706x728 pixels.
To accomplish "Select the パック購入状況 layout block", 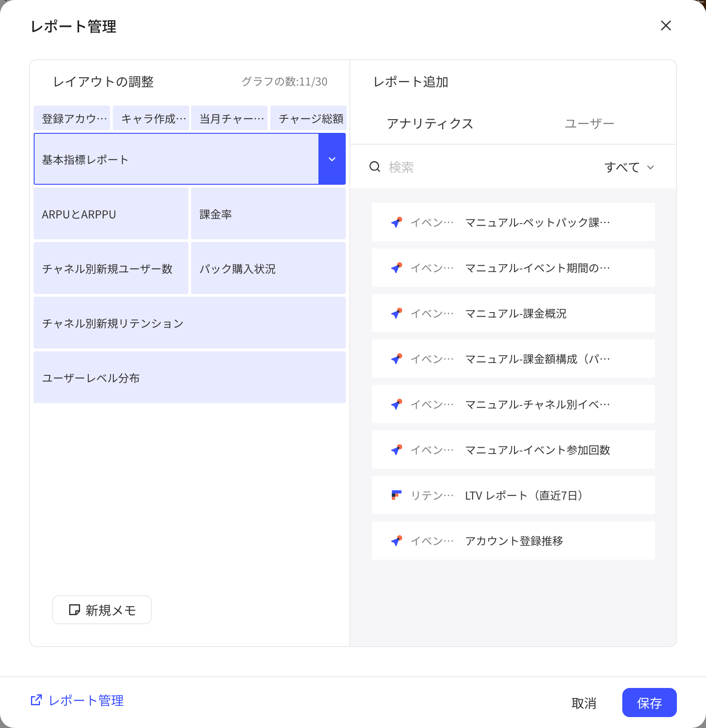I will coord(268,268).
